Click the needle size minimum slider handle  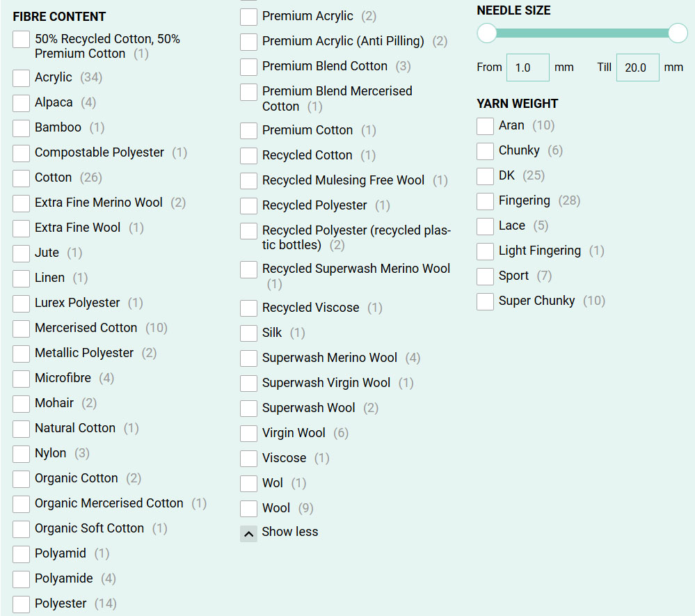[487, 33]
